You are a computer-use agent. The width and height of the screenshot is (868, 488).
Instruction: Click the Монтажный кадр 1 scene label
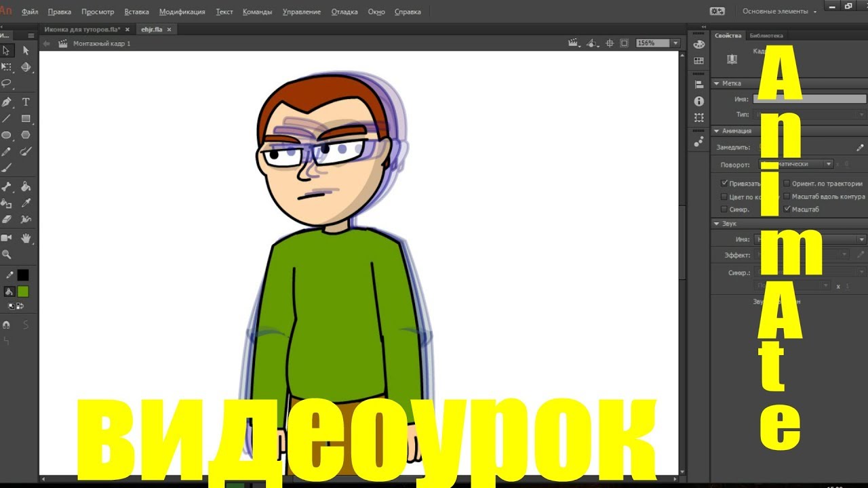coord(102,43)
